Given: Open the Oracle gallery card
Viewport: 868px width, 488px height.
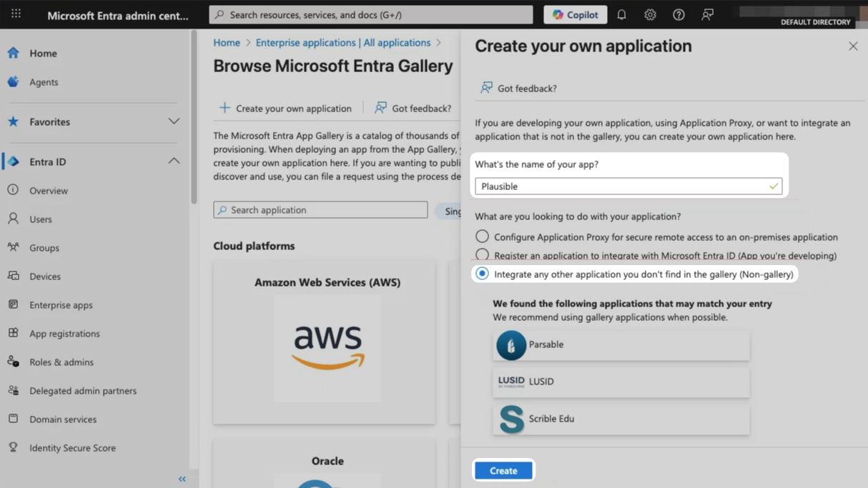Looking at the screenshot, I should [x=325, y=464].
